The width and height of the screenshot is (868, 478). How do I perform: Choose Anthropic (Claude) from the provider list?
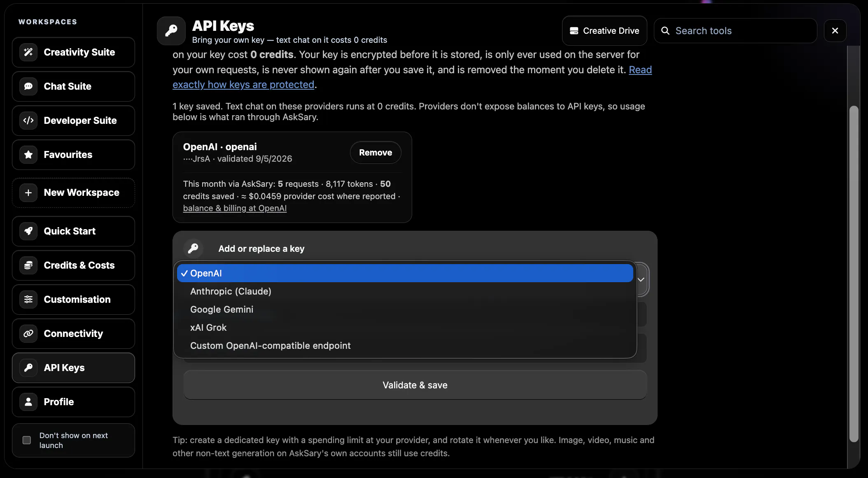[405, 291]
